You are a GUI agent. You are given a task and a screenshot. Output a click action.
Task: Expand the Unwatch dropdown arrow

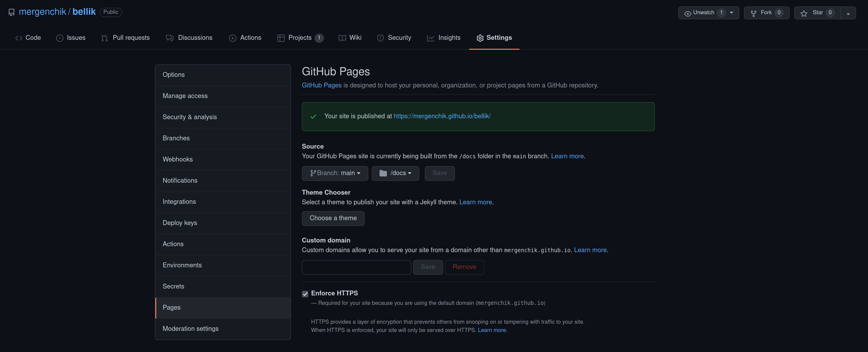pyautogui.click(x=732, y=13)
